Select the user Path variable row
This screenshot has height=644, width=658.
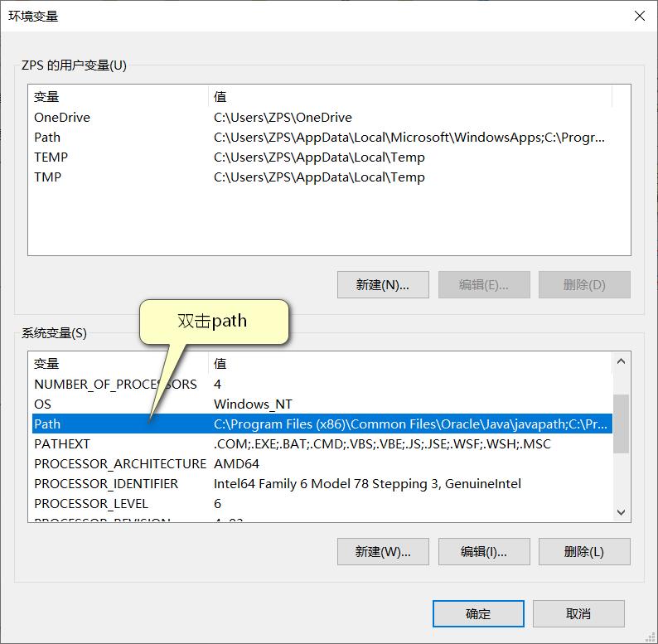pos(322,138)
